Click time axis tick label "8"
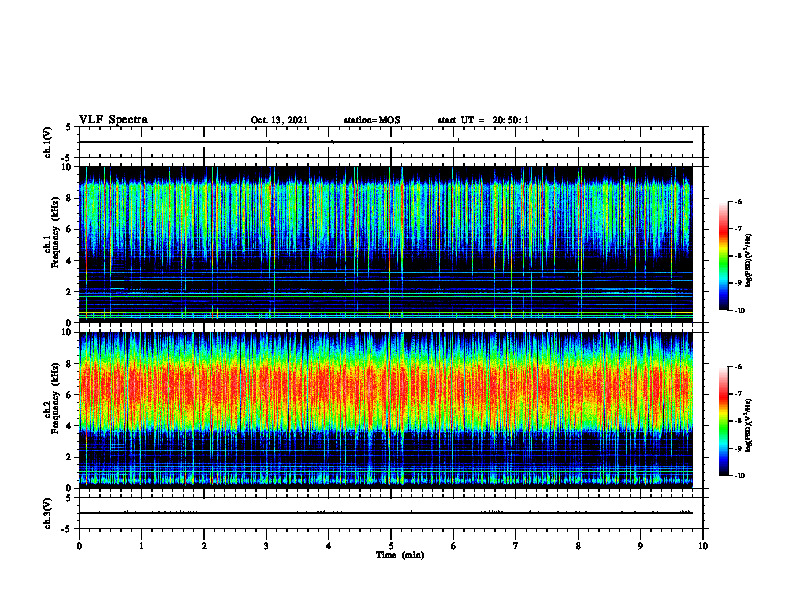This screenshot has height=612, width=792. pos(578,546)
